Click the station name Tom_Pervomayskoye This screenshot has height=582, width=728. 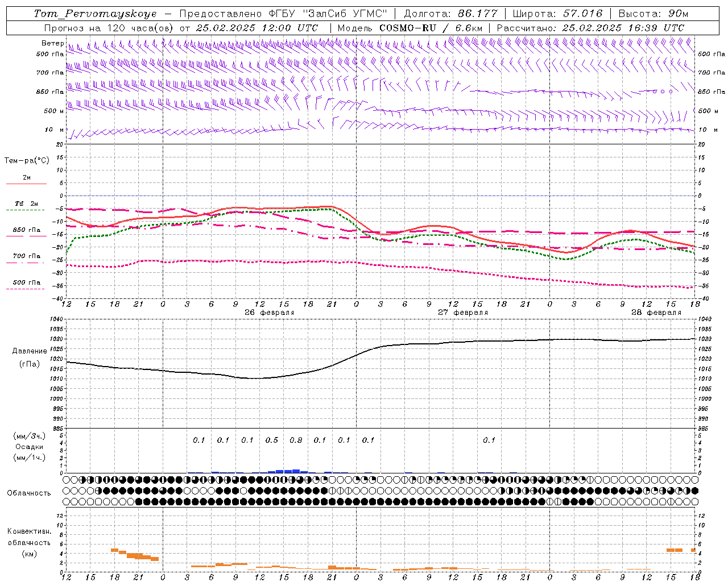pos(95,14)
